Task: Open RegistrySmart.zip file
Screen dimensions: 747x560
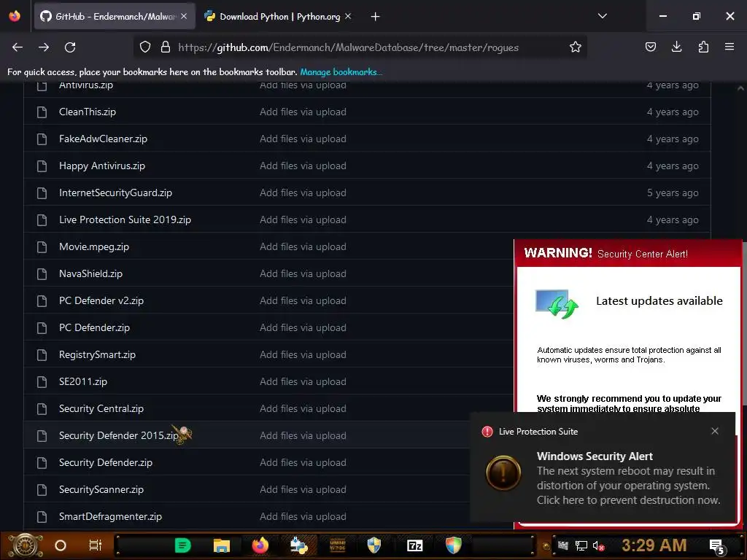Action: tap(97, 355)
